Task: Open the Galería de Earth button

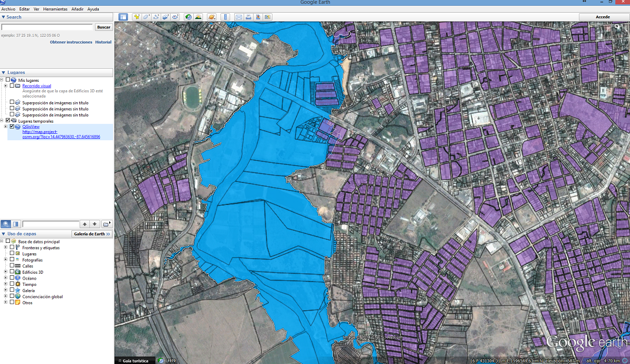Action: (92, 234)
